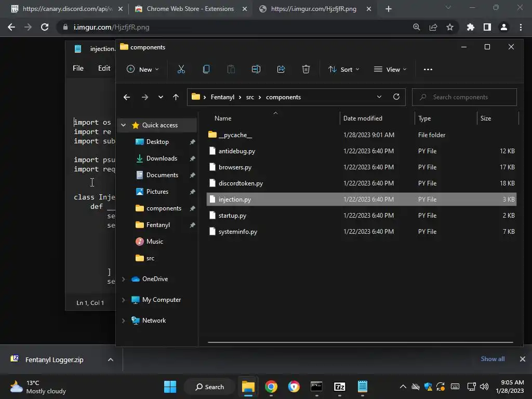Select Downloads in Quick access

point(162,158)
